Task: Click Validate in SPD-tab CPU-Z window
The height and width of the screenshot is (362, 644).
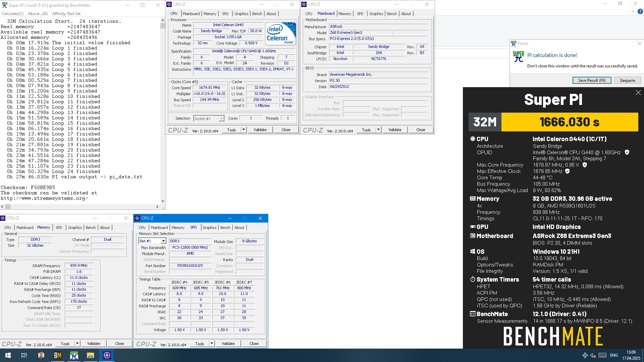Action: click(x=228, y=344)
